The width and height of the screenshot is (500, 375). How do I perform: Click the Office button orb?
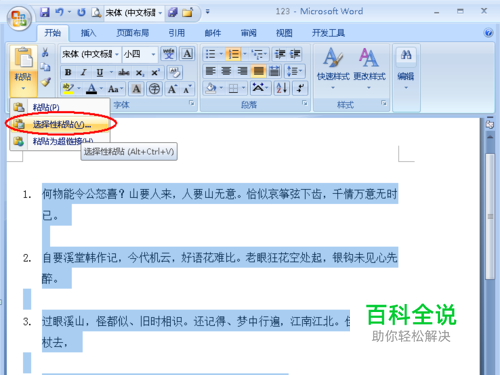19,18
